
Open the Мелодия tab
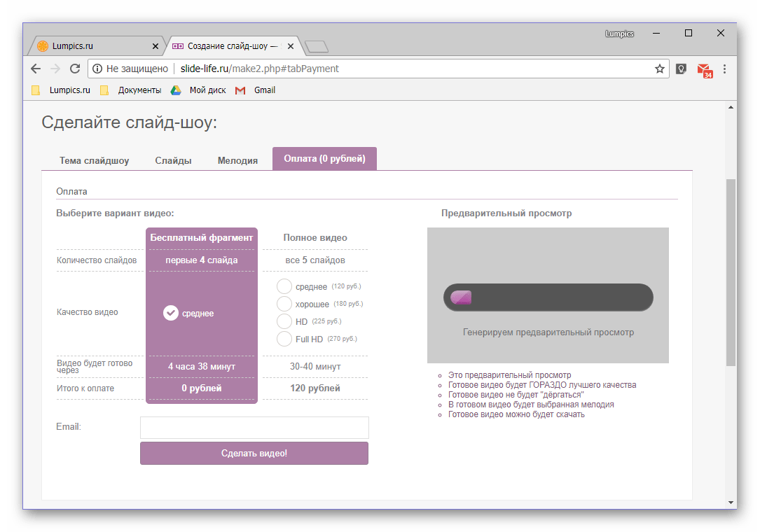(237, 160)
